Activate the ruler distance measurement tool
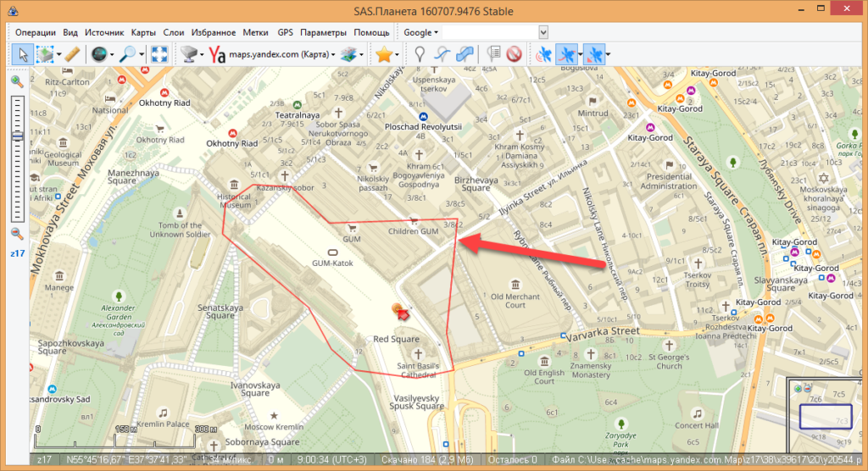 click(x=73, y=54)
